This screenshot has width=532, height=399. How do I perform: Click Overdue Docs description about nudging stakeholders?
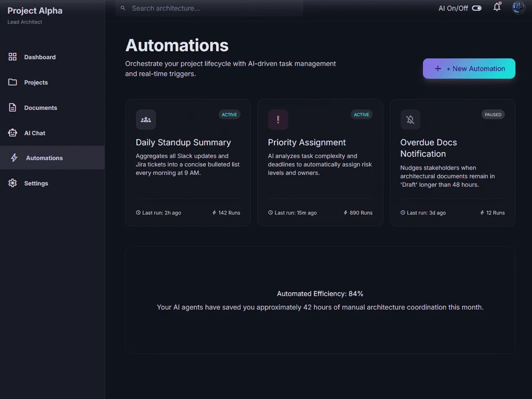pos(447,177)
